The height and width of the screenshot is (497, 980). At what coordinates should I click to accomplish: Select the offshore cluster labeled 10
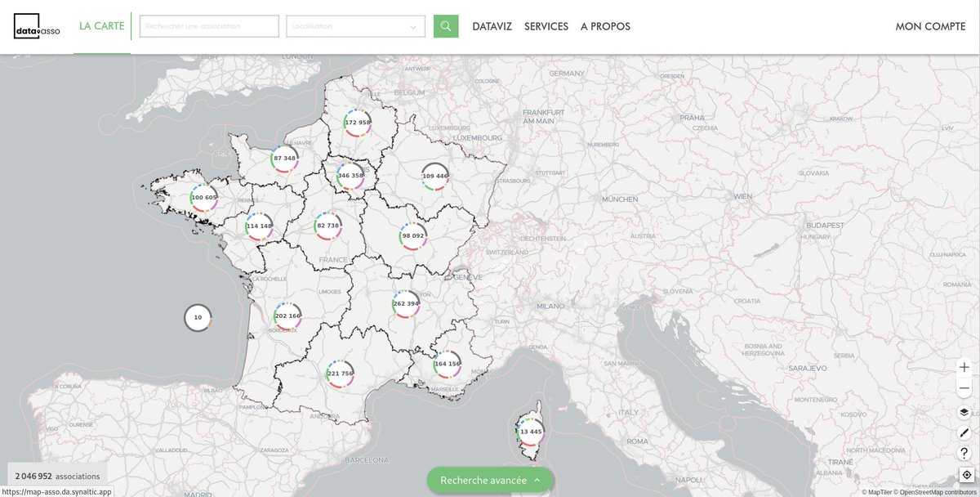[198, 318]
